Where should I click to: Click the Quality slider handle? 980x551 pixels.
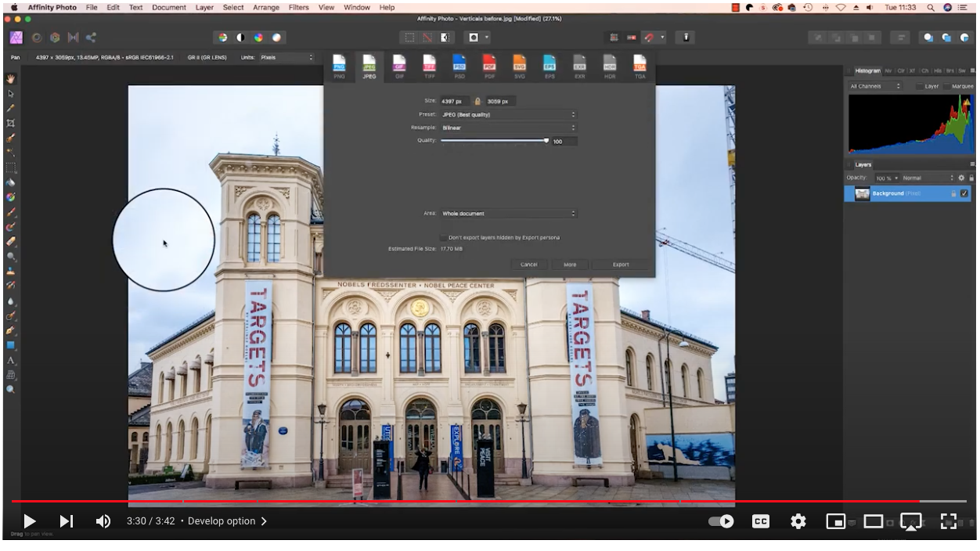point(546,141)
